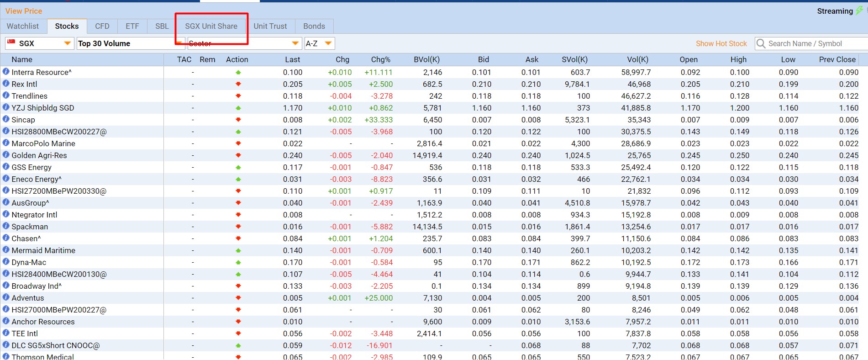Image resolution: width=868 pixels, height=360 pixels.
Task: Open info icon for YZJ Shipbldg SGD
Action: coord(6,107)
